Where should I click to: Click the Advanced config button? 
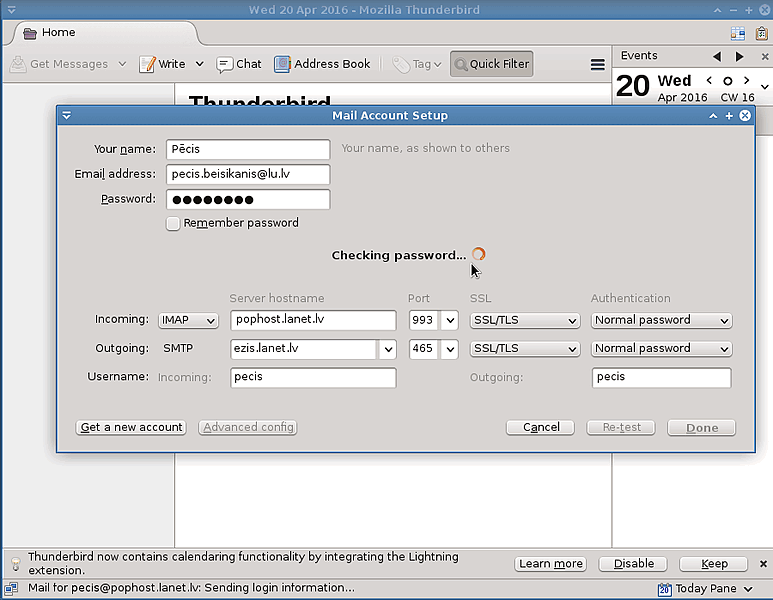click(x=247, y=427)
